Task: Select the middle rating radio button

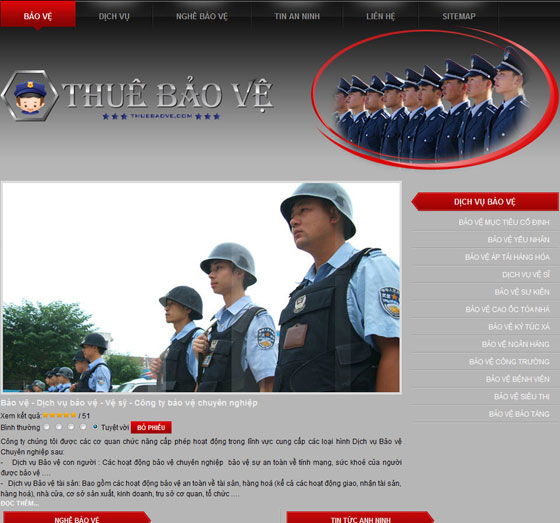Action: (x=71, y=427)
